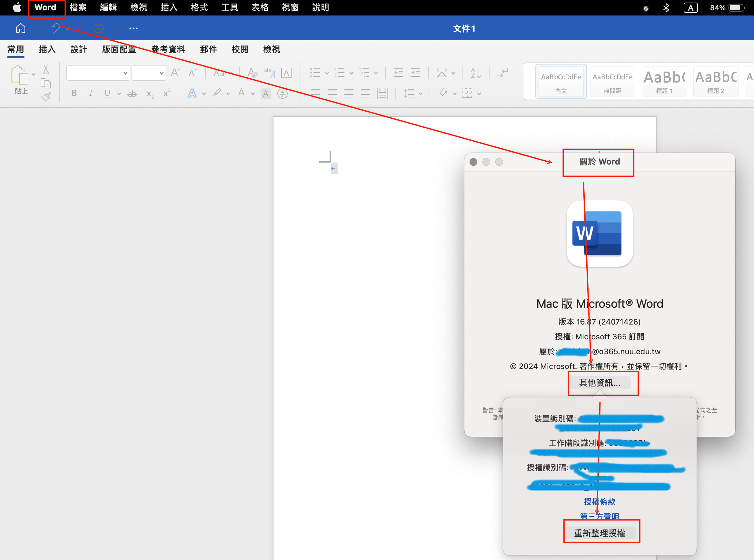Viewport: 754px width, 560px height.
Task: Open the 第三方聲明 link
Action: pos(600,516)
